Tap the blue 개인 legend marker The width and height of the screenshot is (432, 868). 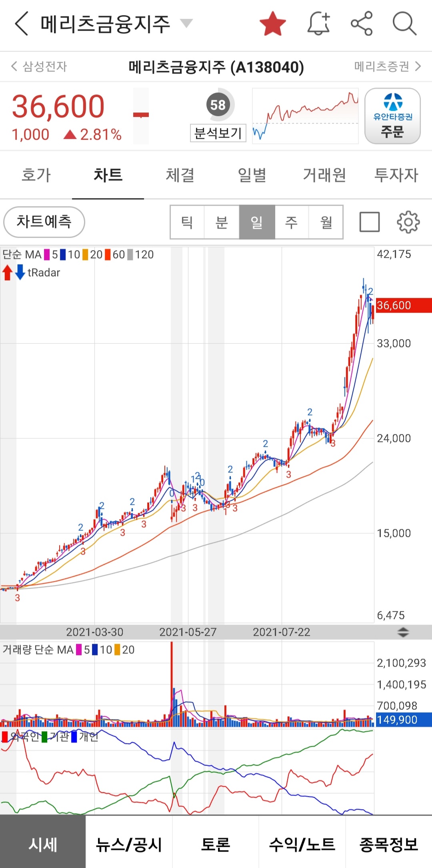point(74,736)
